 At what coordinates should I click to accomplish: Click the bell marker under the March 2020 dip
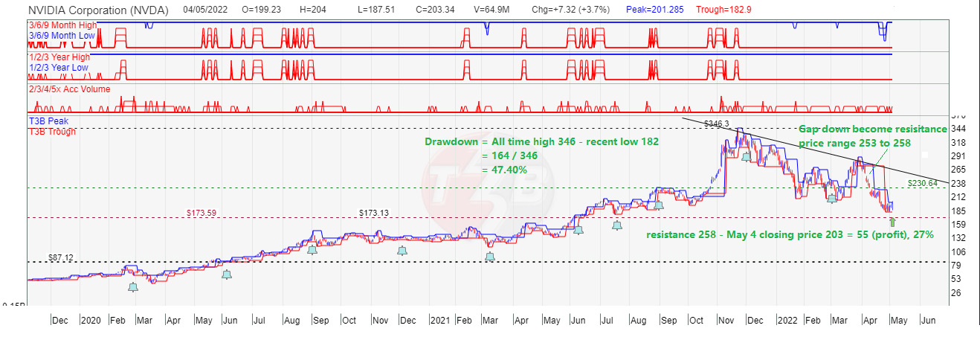[133, 286]
